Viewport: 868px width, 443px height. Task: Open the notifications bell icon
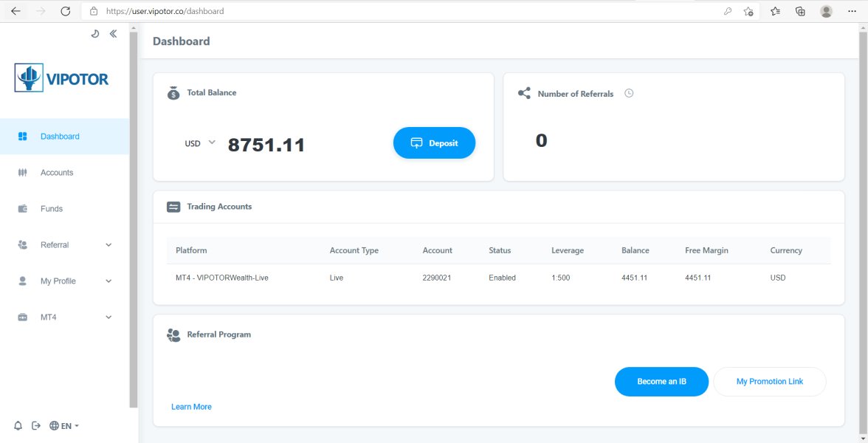18,426
